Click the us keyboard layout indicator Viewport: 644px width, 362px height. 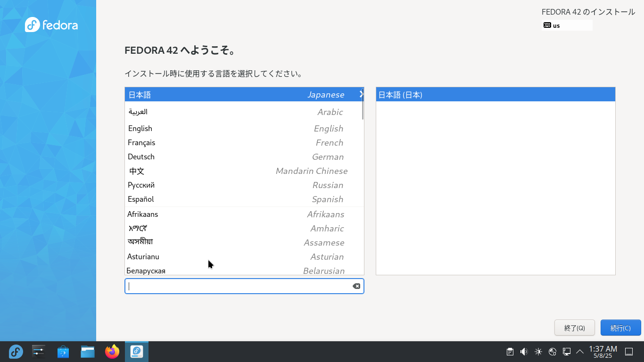(567, 25)
